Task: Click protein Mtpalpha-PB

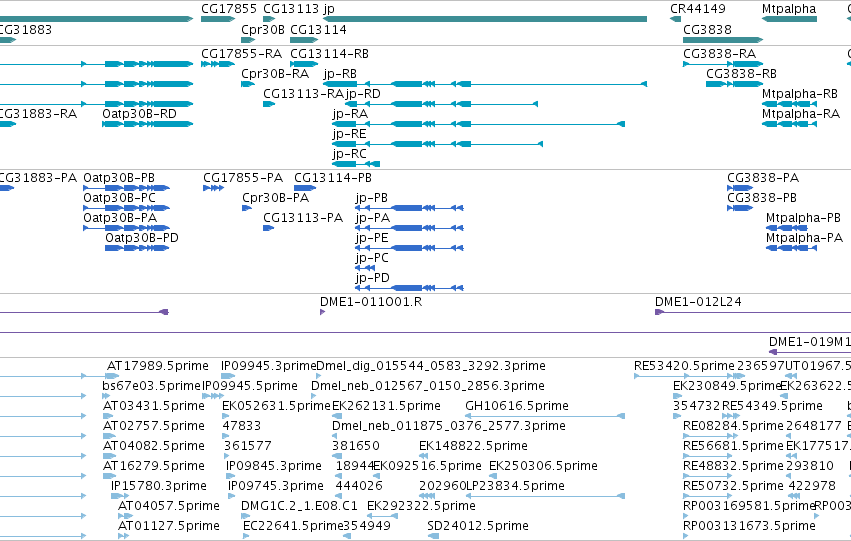Action: coord(803,218)
